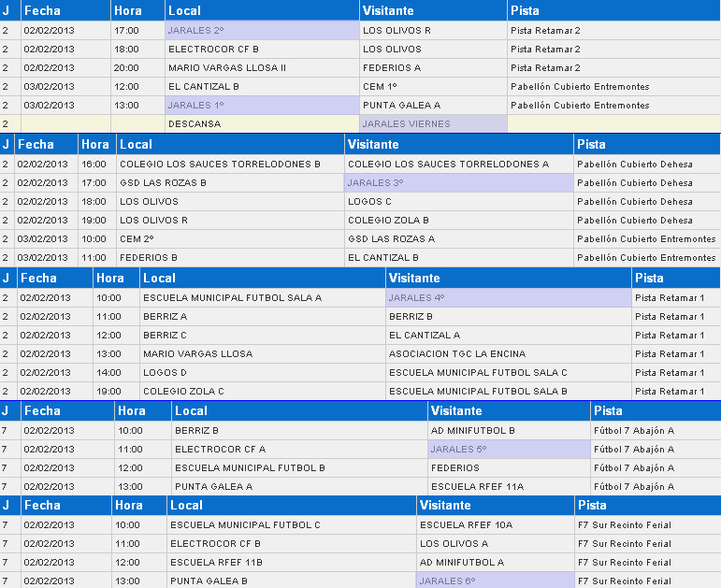The height and width of the screenshot is (588, 721).
Task: Click MARIO VARGAS LLOSA II cell
Action: point(262,68)
